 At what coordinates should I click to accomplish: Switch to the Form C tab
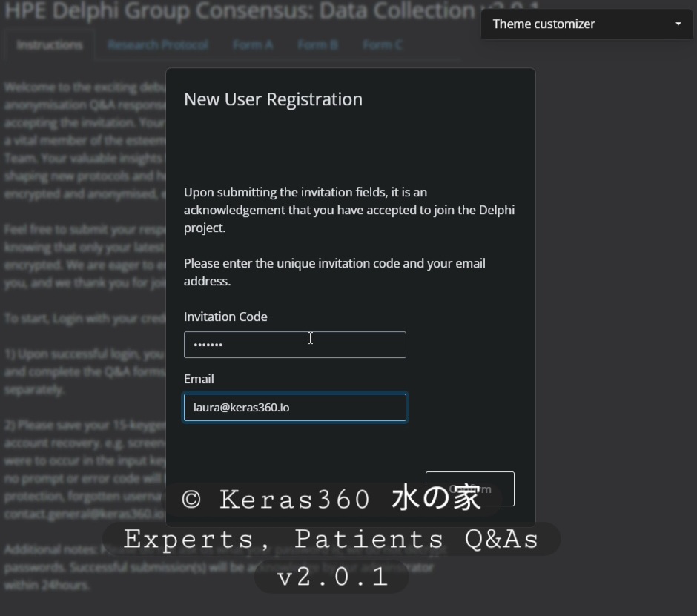[382, 44]
